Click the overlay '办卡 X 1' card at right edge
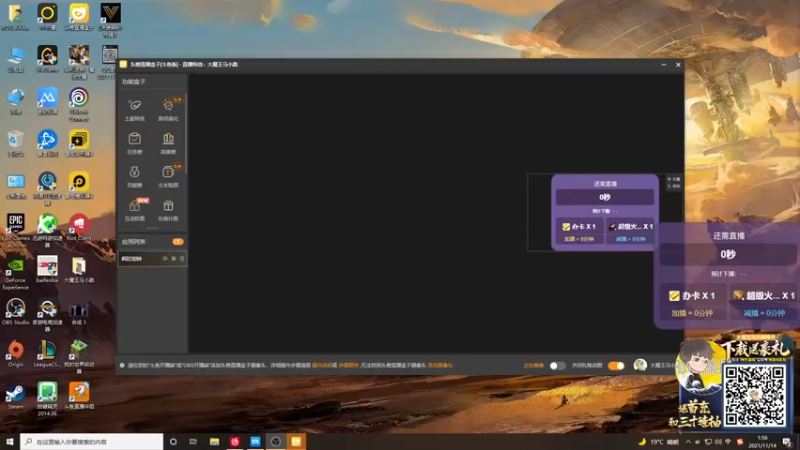 pyautogui.click(x=692, y=303)
